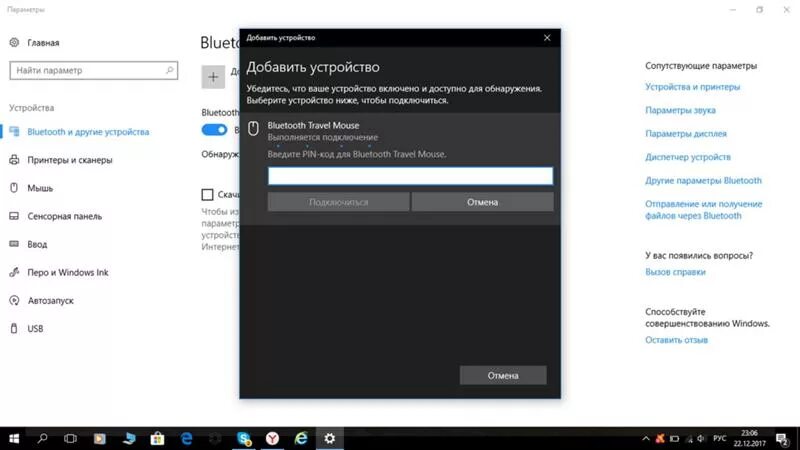
Task: Open Автозапуск settings section
Action: 51,301
